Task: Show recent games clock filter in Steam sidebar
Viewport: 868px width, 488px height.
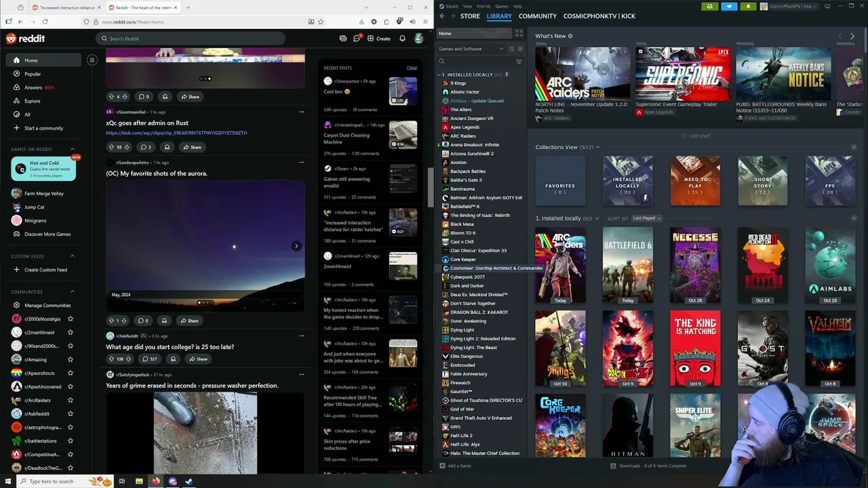Action: click(x=513, y=49)
